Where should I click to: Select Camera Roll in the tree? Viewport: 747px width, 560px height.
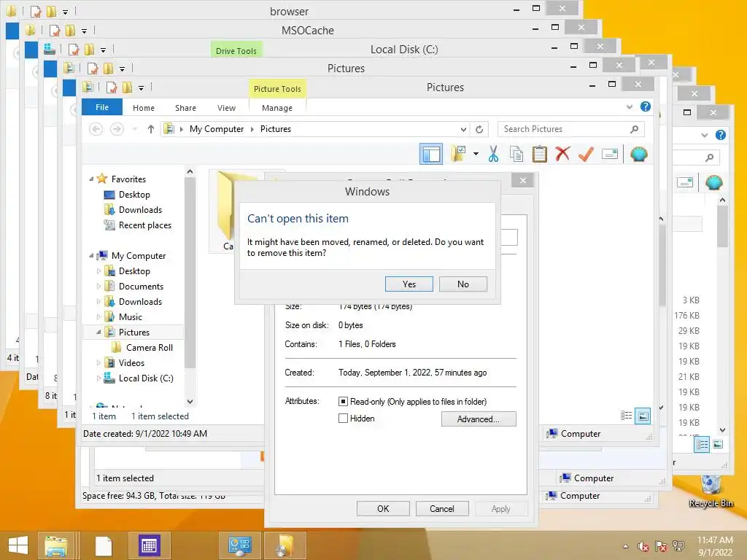(149, 347)
